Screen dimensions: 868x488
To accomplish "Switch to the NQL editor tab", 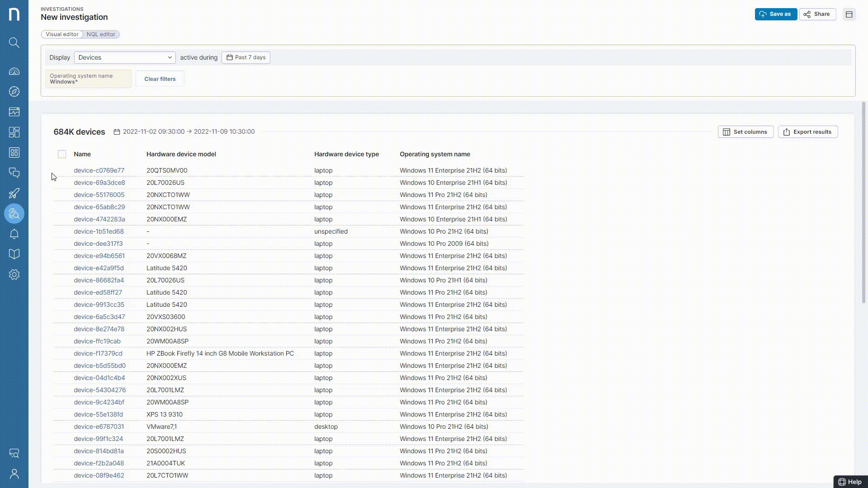I will (x=101, y=34).
